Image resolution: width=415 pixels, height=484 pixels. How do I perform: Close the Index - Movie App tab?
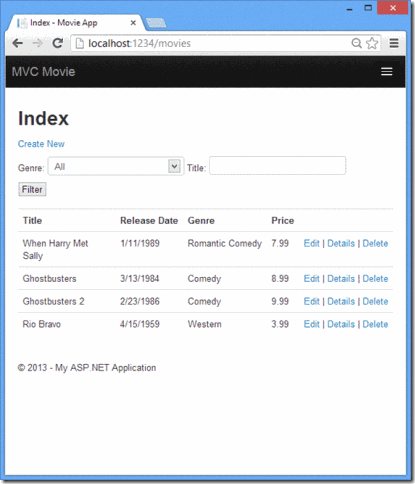pyautogui.click(x=133, y=23)
